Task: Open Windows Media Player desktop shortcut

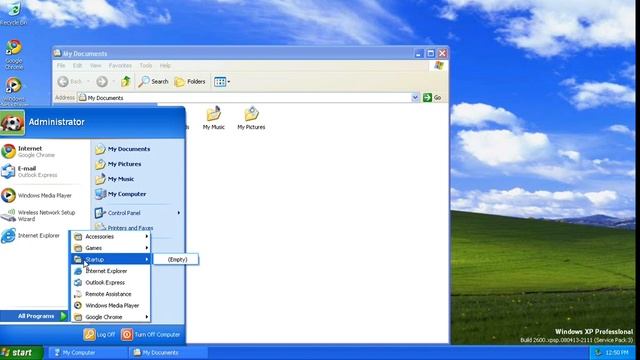Action: 14,92
